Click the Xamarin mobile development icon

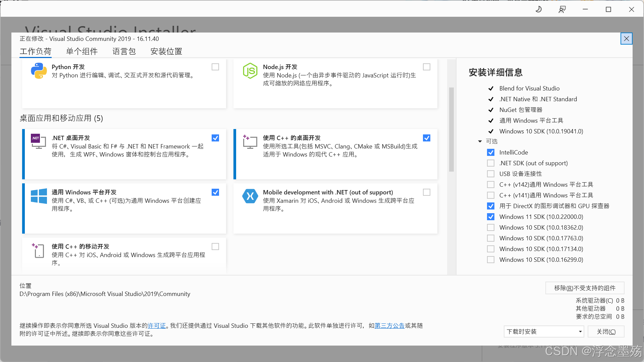(x=250, y=196)
